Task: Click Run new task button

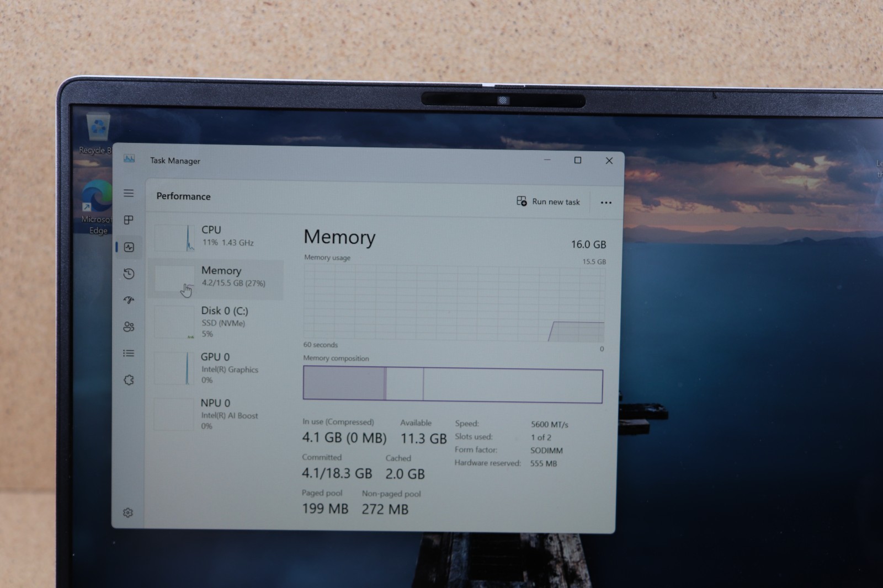Action: click(x=548, y=201)
